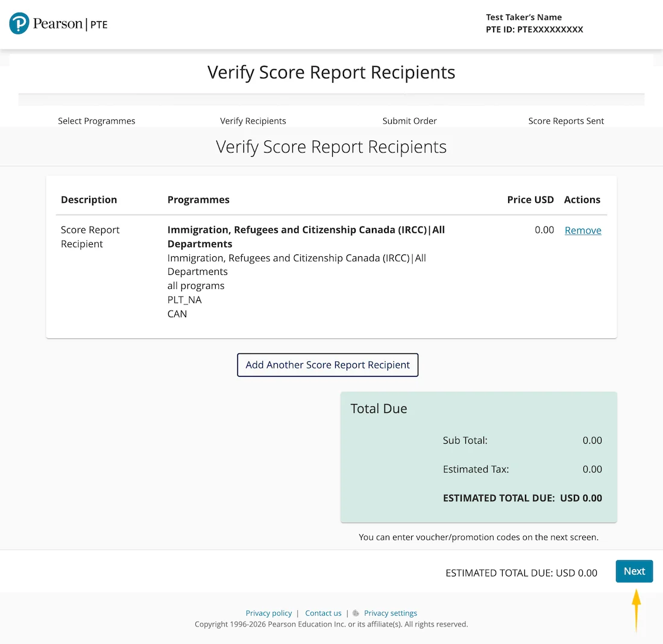Select the Score Reports Sent step
663x644 pixels.
click(x=566, y=121)
